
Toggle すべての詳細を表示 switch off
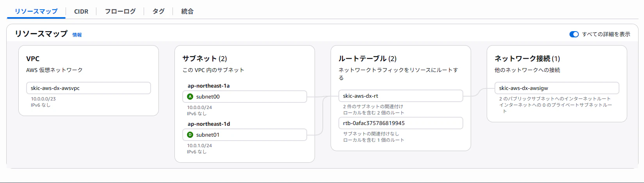(574, 34)
